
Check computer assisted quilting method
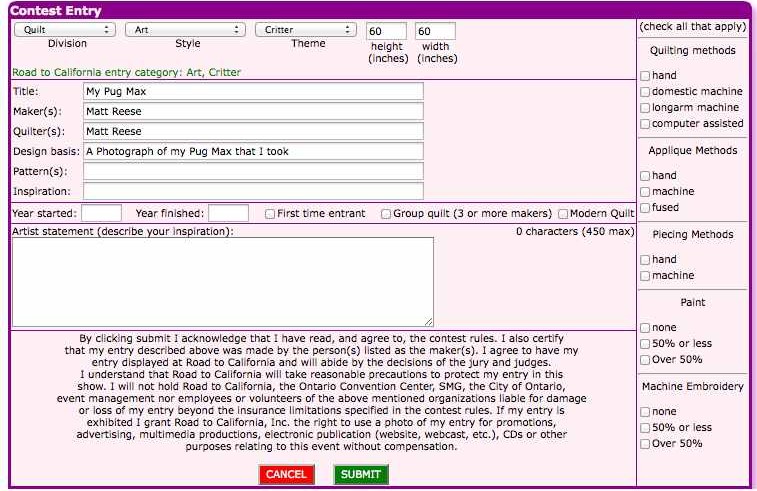(x=645, y=124)
